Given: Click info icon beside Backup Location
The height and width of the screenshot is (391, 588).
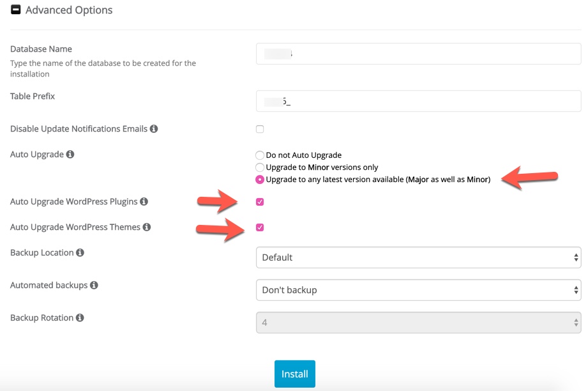Looking at the screenshot, I should (x=80, y=252).
